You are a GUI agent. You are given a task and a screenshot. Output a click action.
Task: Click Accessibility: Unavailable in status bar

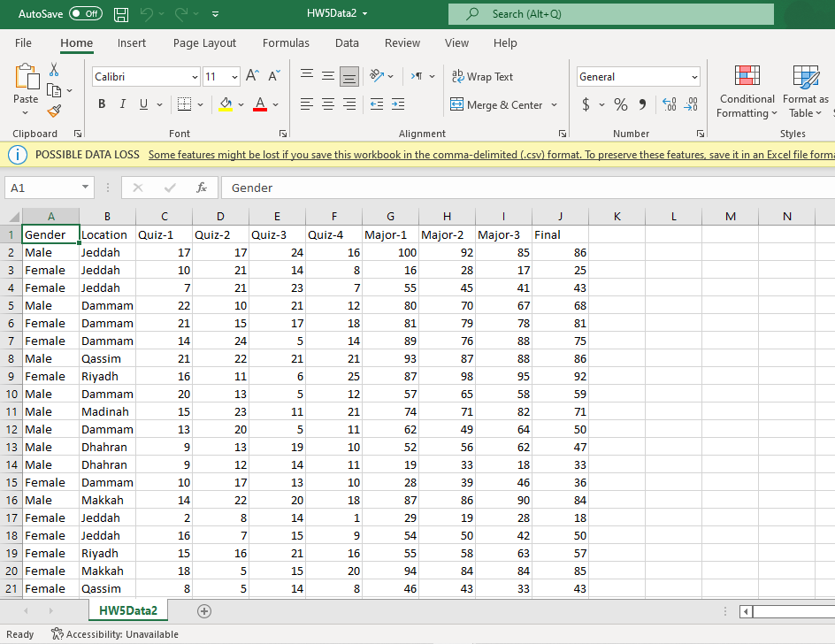(114, 634)
